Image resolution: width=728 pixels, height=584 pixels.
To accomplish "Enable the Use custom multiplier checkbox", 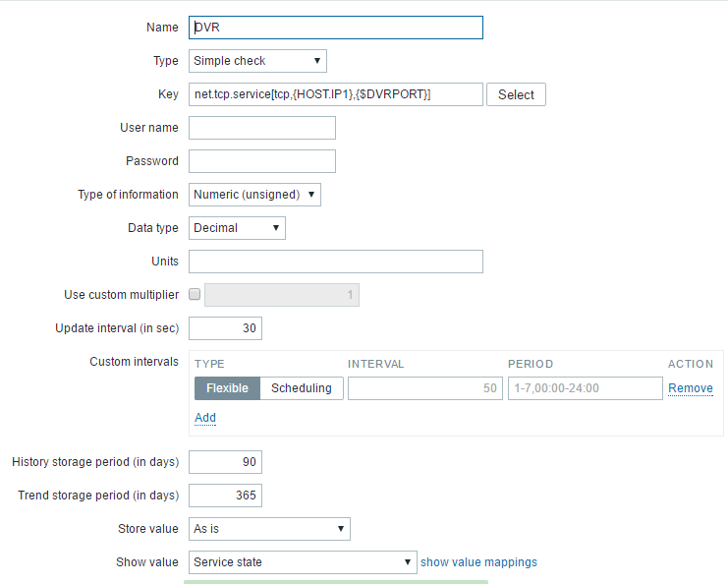I will click(x=195, y=295).
